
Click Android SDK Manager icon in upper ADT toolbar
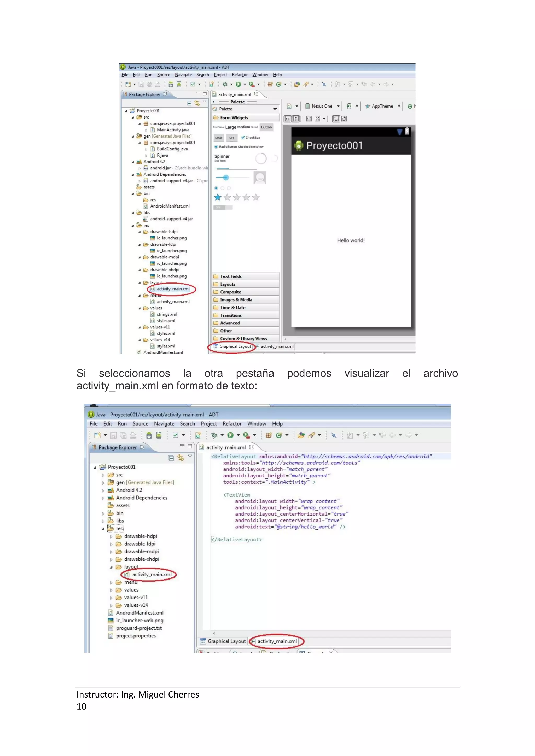pyautogui.click(x=171, y=85)
